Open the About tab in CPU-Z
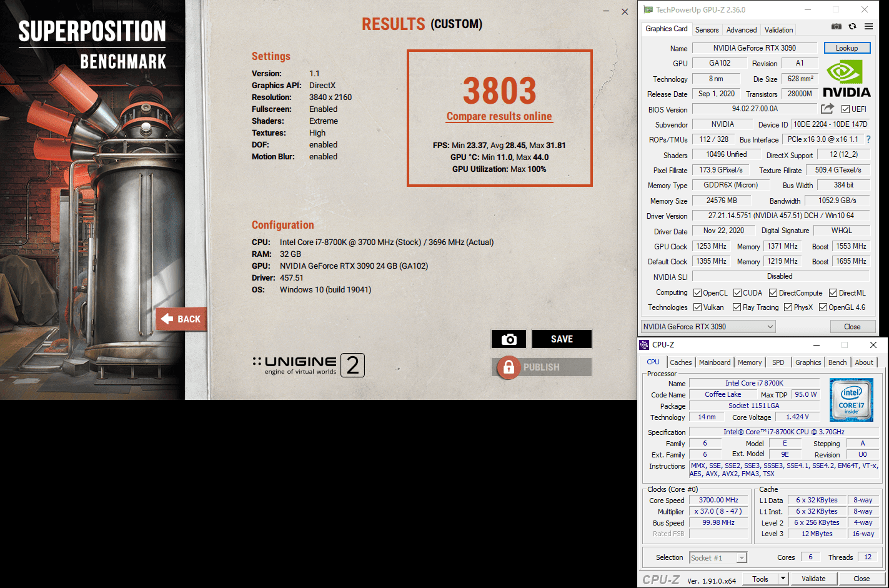The height and width of the screenshot is (588, 889). [x=864, y=362]
